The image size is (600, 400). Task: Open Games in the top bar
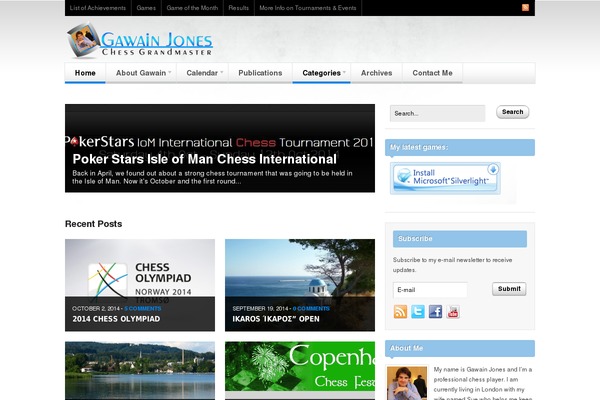(146, 8)
